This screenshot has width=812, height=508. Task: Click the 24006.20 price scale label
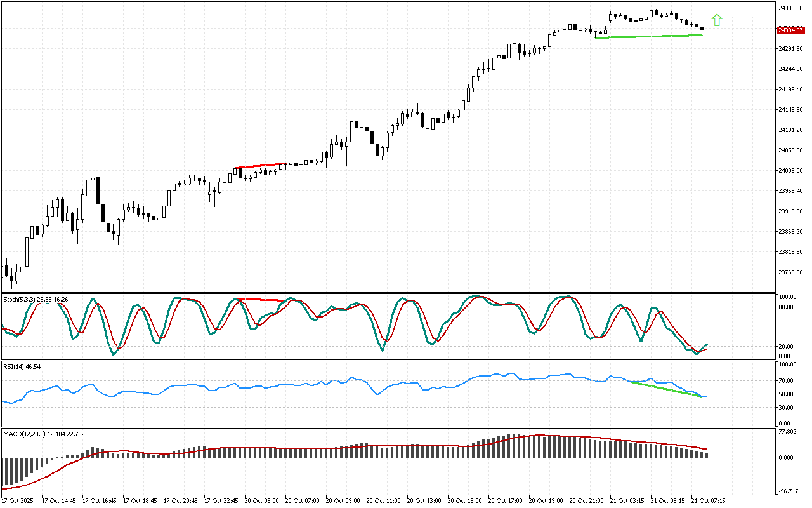click(790, 171)
